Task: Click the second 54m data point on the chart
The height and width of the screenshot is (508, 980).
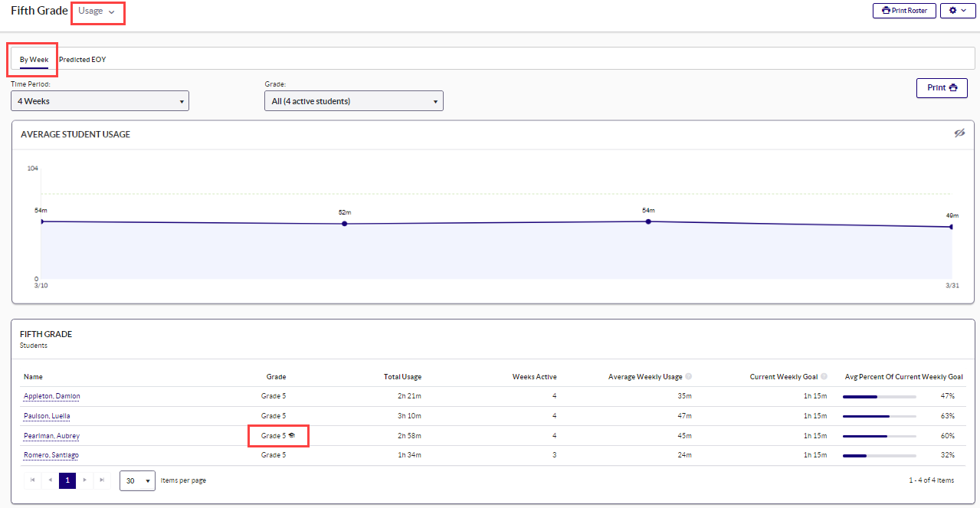Action: 648,221
